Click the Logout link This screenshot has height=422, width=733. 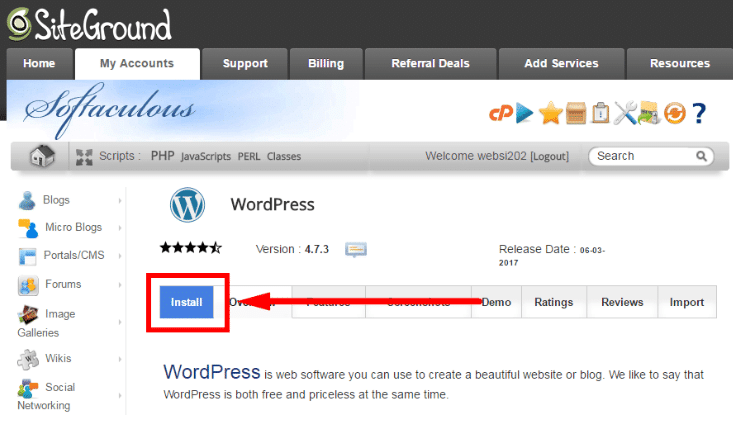549,156
